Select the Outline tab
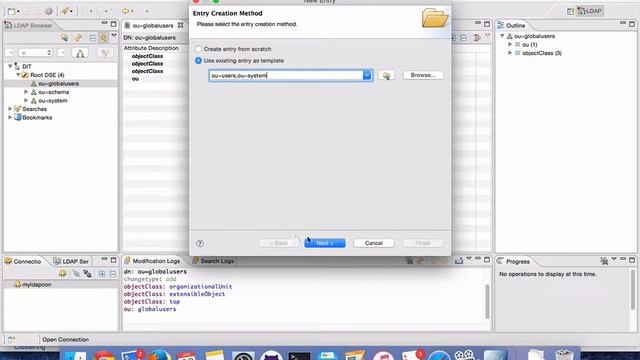640x360 pixels. pyautogui.click(x=511, y=25)
